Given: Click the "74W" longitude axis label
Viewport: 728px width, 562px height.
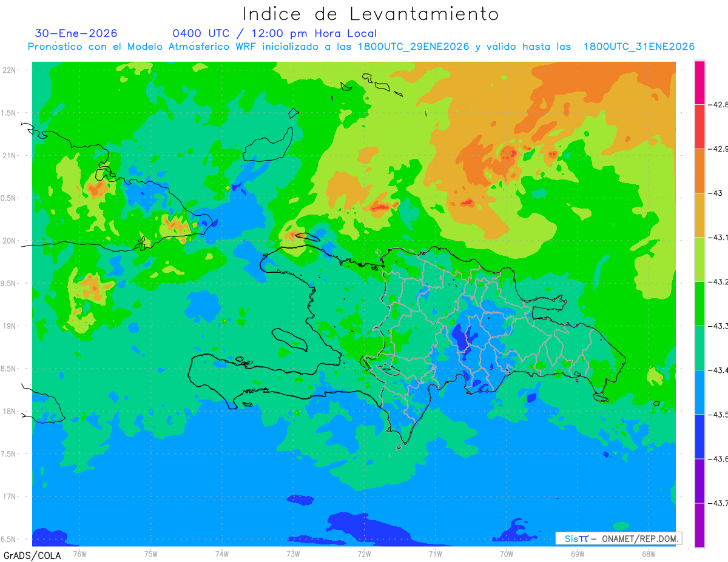Looking at the screenshot, I should [221, 554].
